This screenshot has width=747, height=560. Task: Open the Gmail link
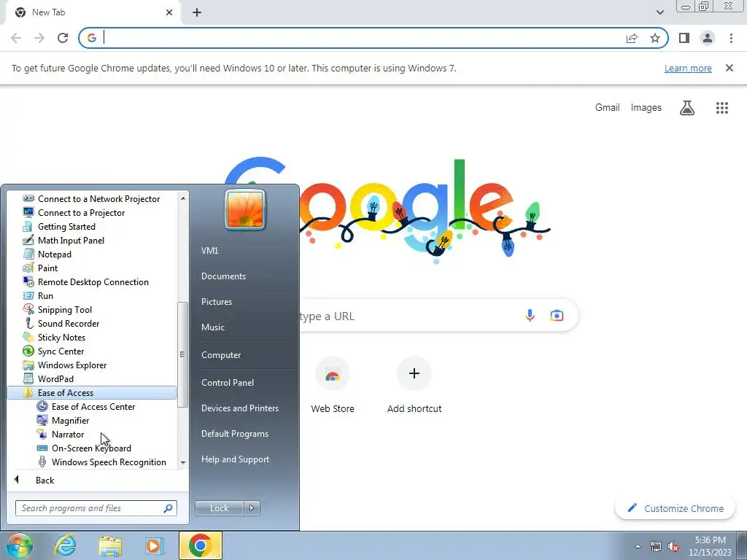pos(608,108)
